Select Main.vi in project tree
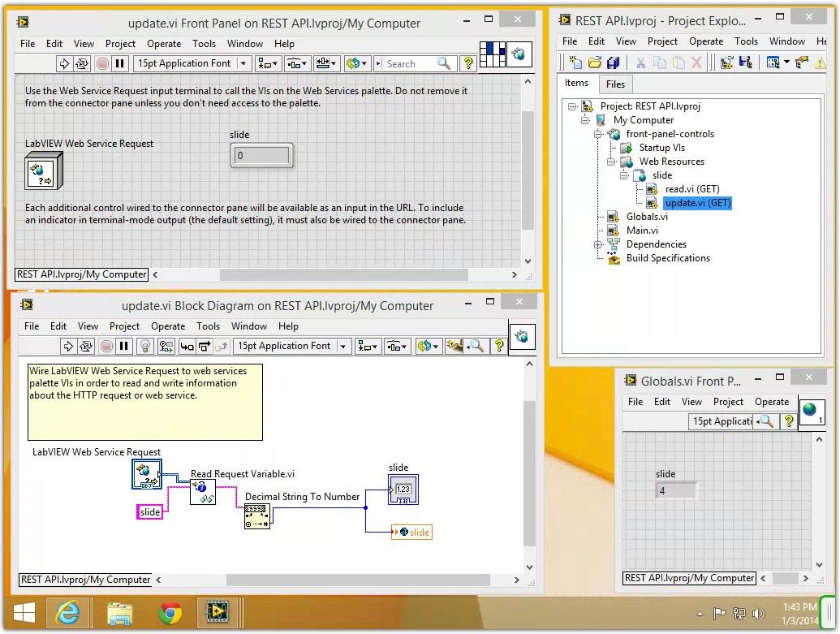This screenshot has height=634, width=840. click(x=642, y=231)
